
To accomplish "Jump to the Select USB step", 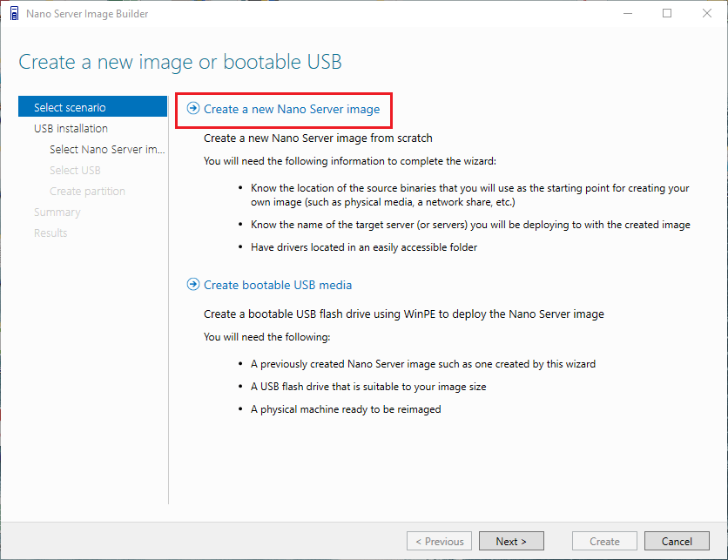I will 75,170.
